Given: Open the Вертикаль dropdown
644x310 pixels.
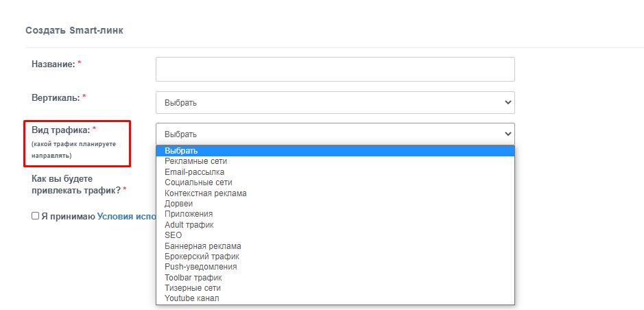Looking at the screenshot, I should tap(335, 102).
